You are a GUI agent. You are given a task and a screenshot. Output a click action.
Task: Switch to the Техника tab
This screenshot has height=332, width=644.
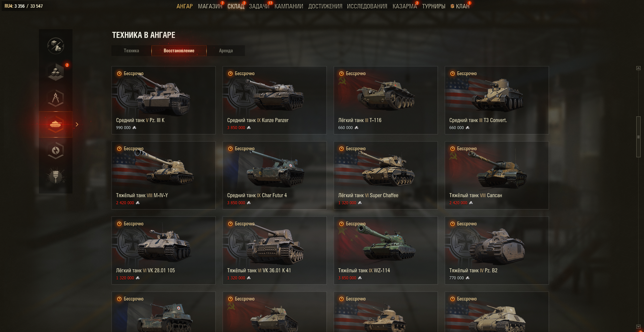(131, 51)
